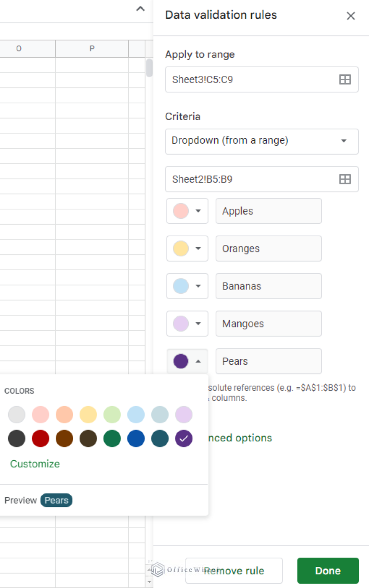Select the light gray color swatch
The image size is (369, 588).
tap(17, 415)
